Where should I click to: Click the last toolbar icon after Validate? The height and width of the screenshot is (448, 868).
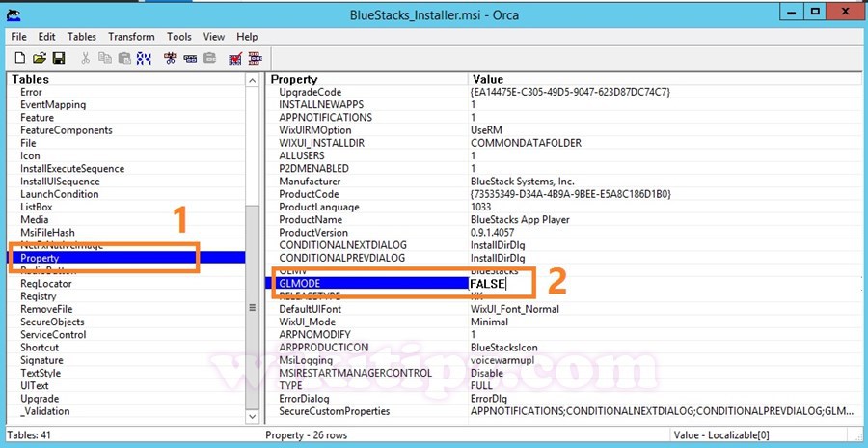256,58
